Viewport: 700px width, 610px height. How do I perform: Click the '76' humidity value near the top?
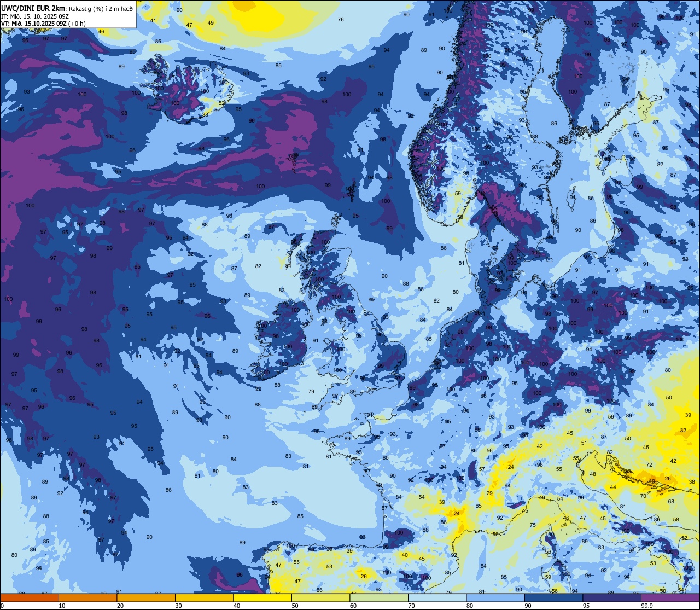(x=341, y=19)
